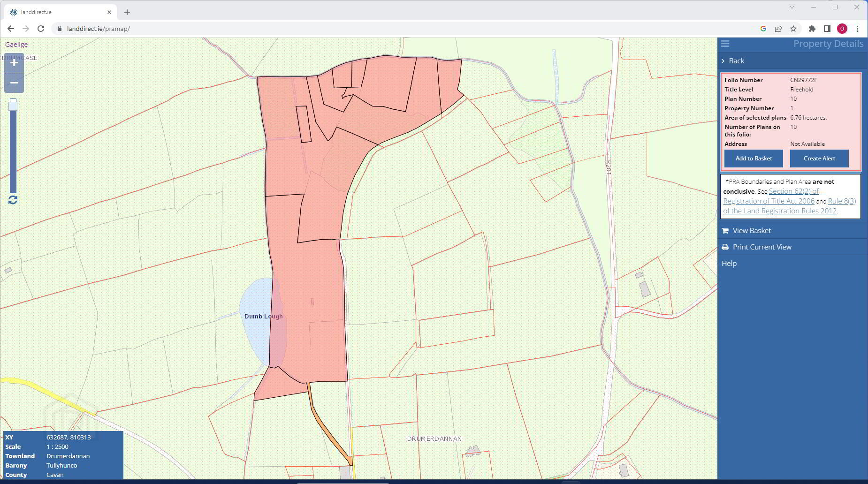The image size is (868, 484).
Task: Open Chrome three-dot menu
Action: click(x=857, y=29)
